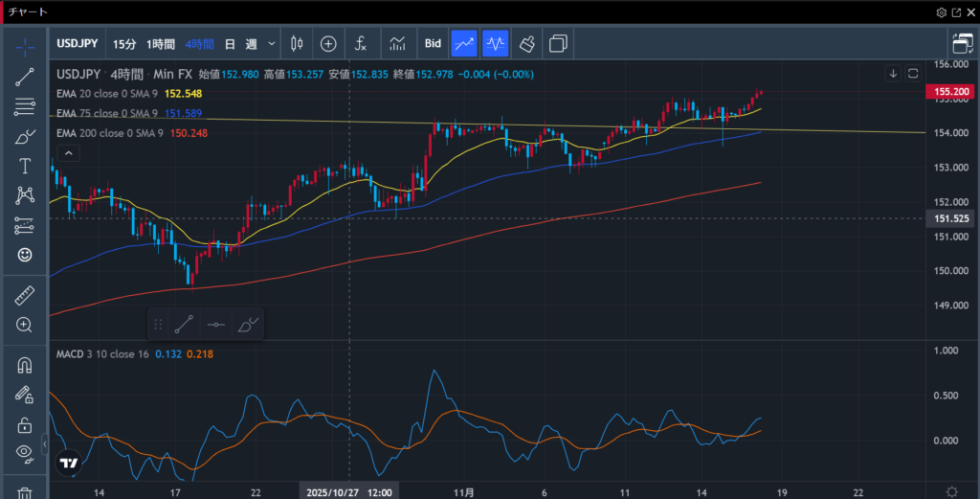Select the ruler measure tool
The height and width of the screenshot is (499, 980).
[25, 296]
